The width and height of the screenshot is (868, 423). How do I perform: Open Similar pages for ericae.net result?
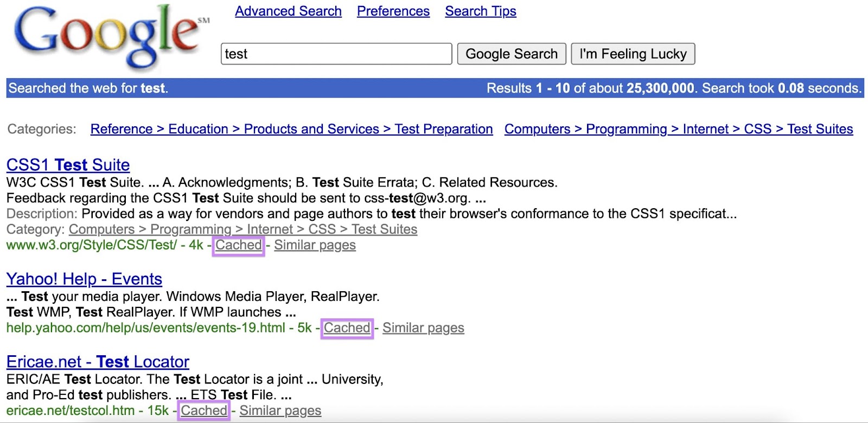pos(280,411)
